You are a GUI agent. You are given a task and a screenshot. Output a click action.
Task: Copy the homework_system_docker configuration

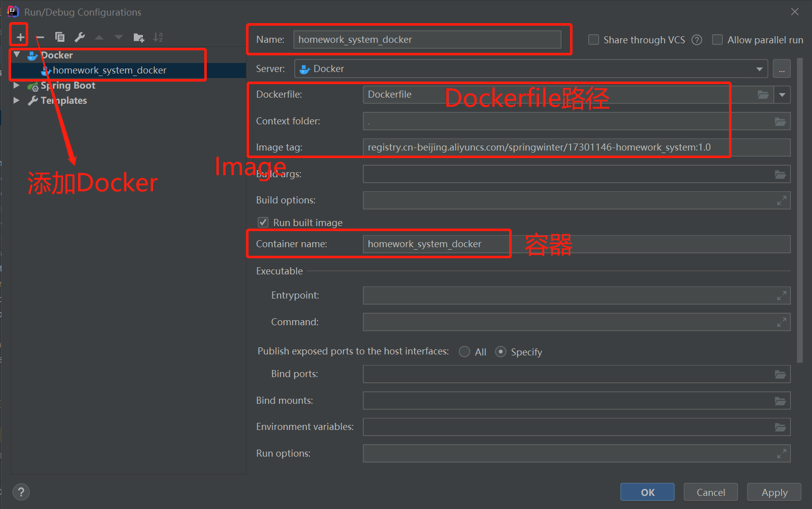60,37
